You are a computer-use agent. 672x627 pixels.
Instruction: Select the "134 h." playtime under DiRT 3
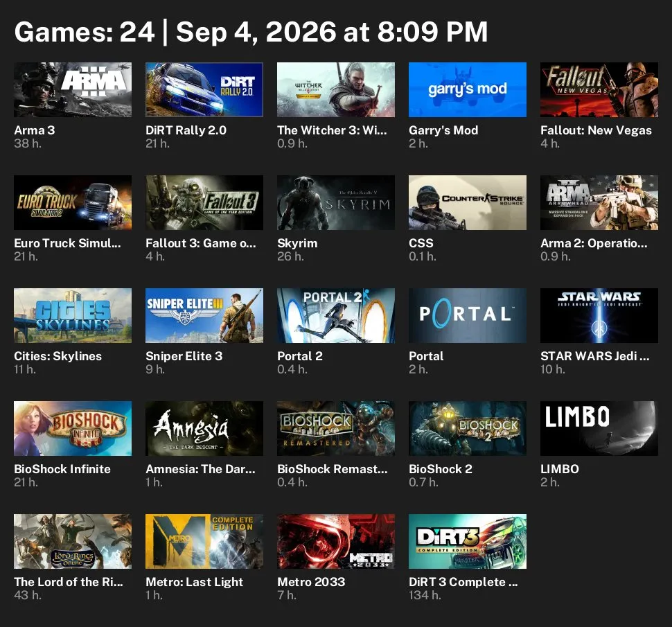425,595
